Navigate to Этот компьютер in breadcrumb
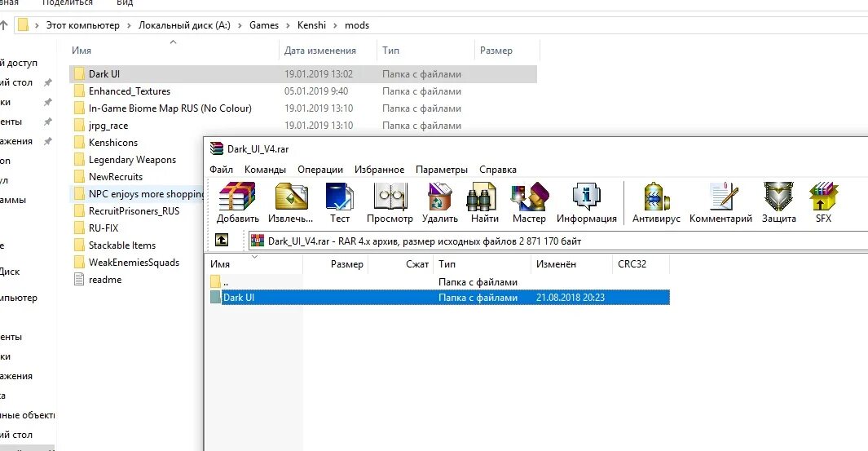This screenshot has width=868, height=451. 82,25
